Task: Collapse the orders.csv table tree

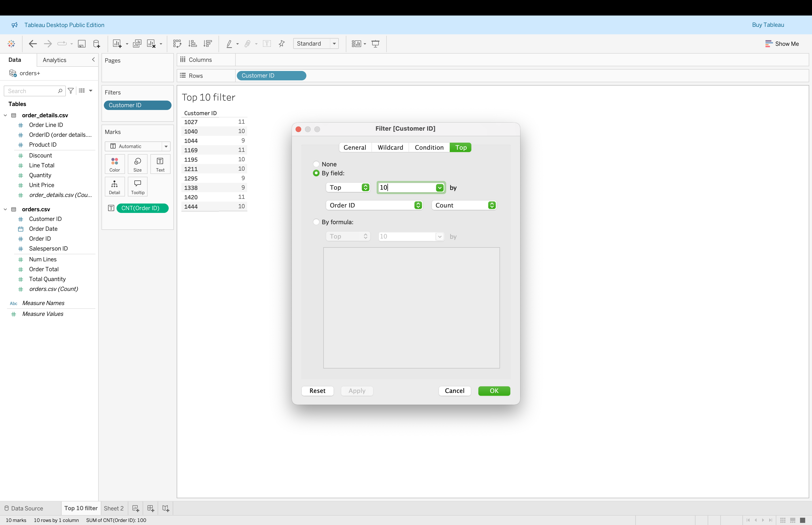Action: 5,209
